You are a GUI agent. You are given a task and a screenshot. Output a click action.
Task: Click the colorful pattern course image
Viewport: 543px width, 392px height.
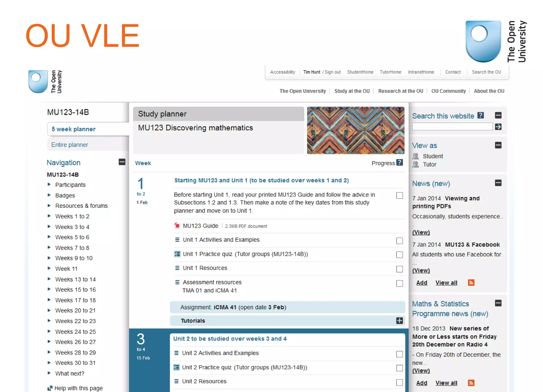click(x=356, y=130)
